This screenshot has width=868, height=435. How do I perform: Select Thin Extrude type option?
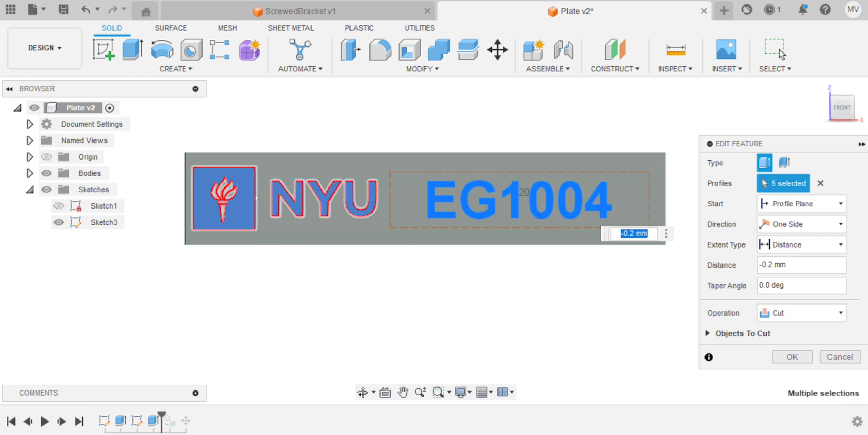coord(785,163)
